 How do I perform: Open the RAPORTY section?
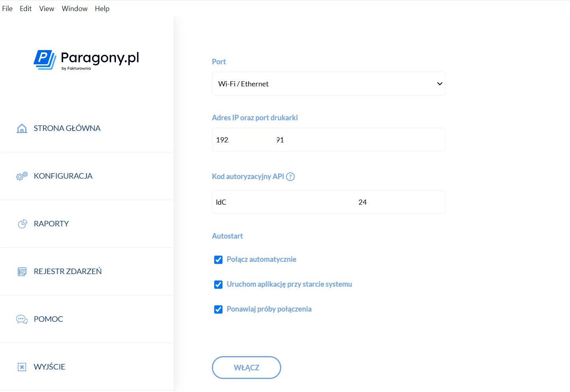(51, 224)
